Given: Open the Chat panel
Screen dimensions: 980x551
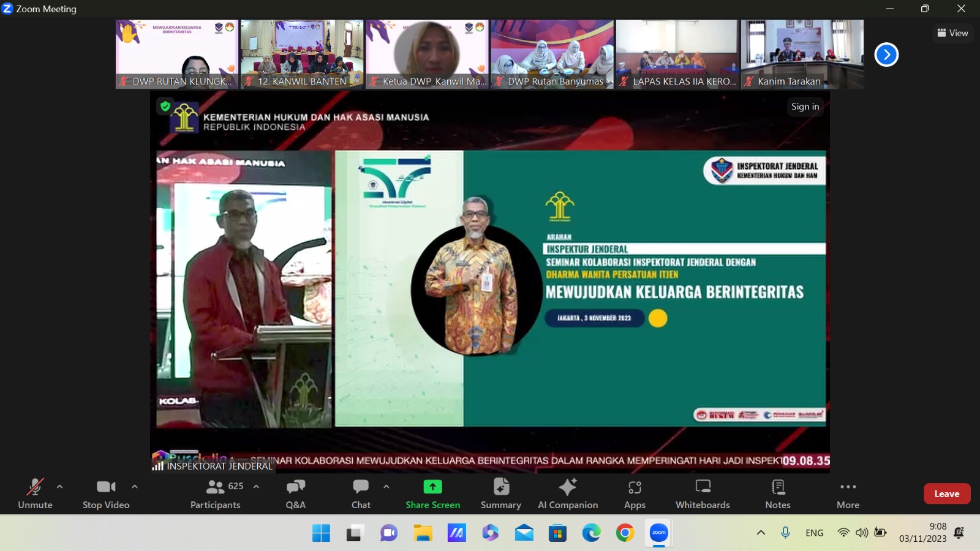Looking at the screenshot, I should [x=361, y=493].
